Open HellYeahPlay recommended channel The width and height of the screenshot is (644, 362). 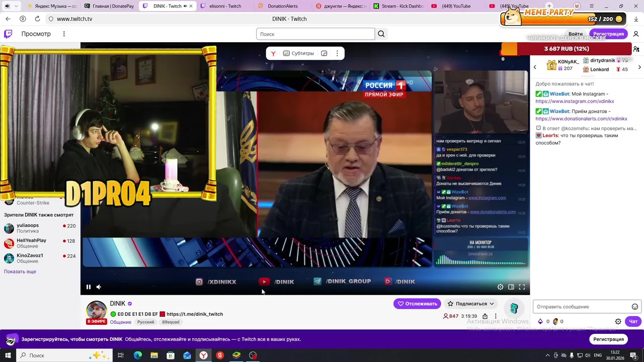39,243
